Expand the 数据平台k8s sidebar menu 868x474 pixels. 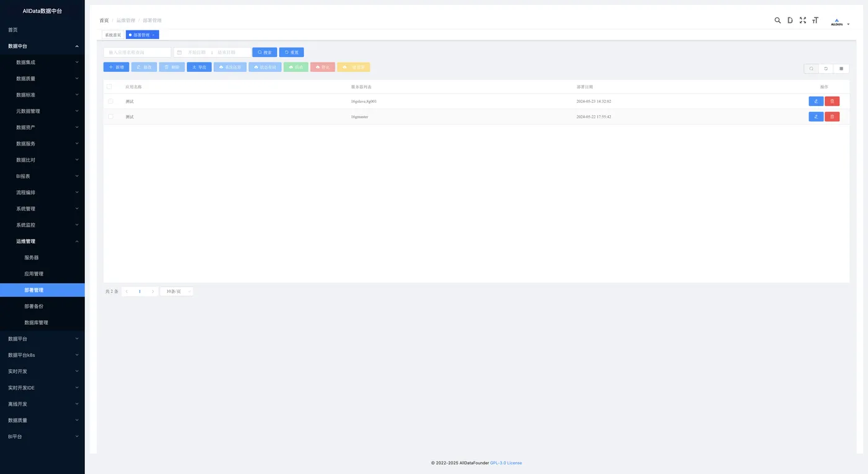[42, 355]
